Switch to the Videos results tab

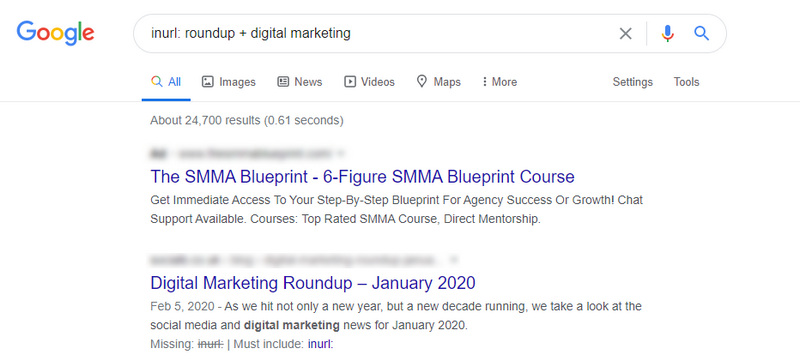(x=369, y=82)
